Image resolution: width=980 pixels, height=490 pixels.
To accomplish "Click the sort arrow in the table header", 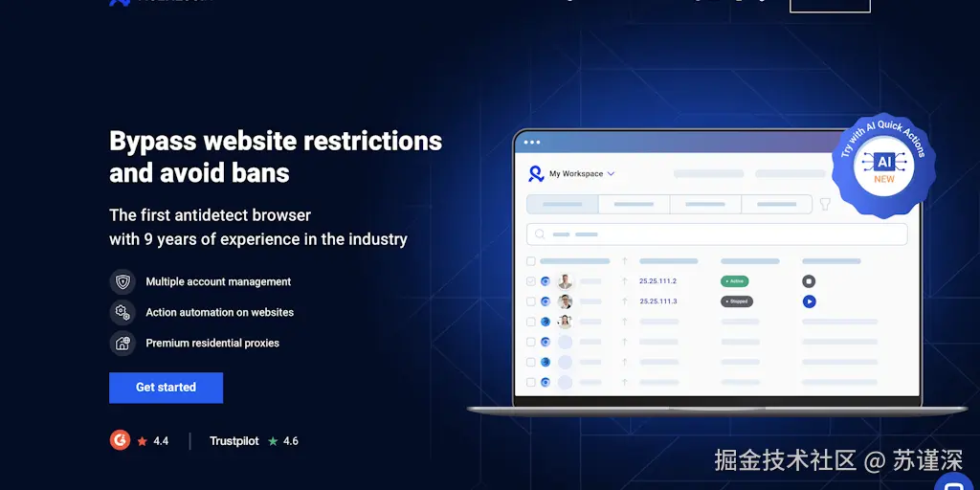I will pyautogui.click(x=624, y=261).
